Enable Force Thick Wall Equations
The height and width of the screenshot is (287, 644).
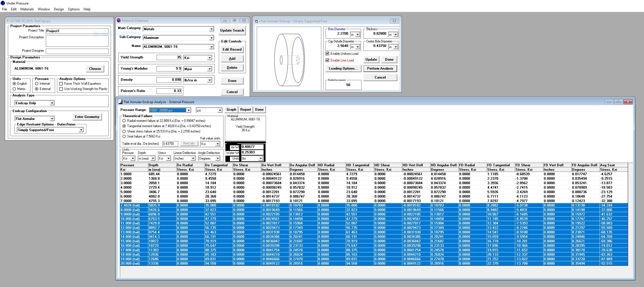(61, 84)
